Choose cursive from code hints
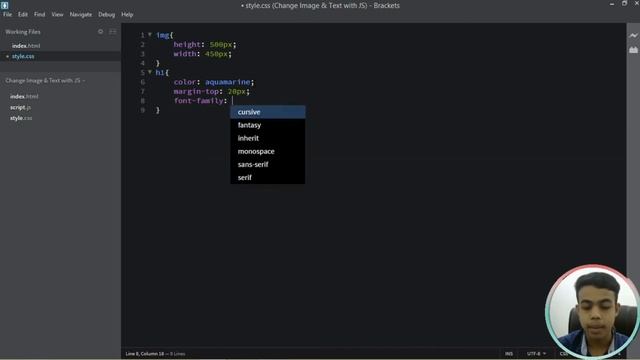 point(268,112)
